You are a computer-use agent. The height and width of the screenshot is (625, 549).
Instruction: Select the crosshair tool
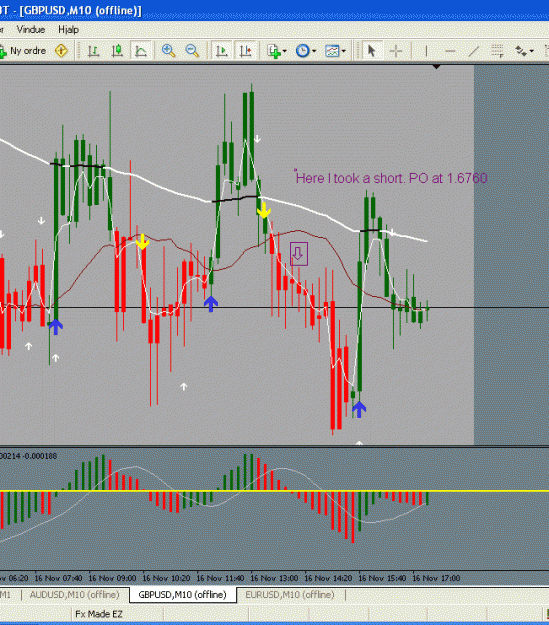[x=396, y=51]
